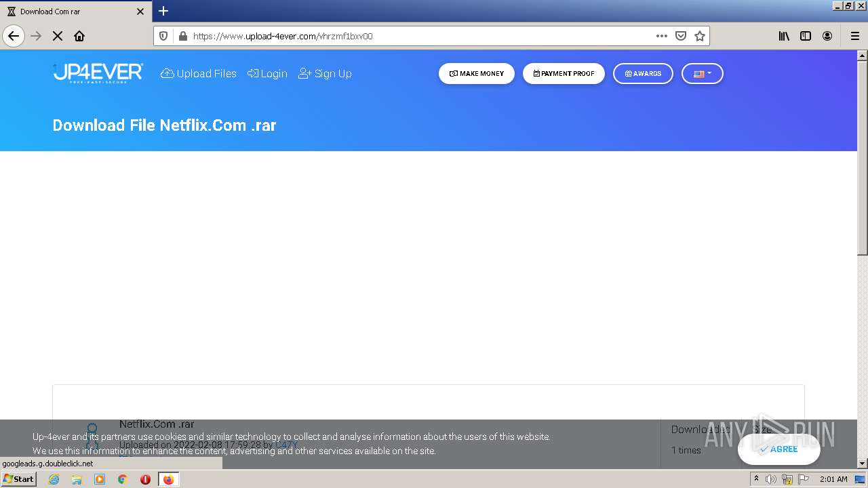This screenshot has height=488, width=868.
Task: Save page to Pocket
Action: 681,36
